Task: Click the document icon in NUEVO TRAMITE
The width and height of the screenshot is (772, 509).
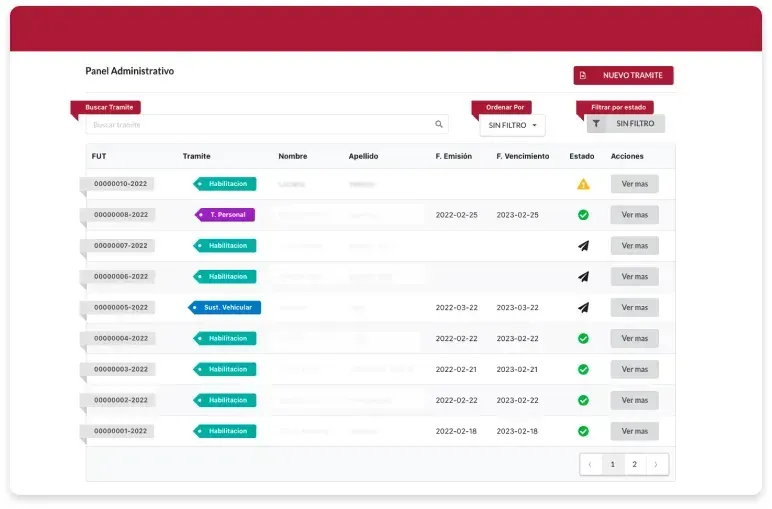Action: tap(583, 75)
